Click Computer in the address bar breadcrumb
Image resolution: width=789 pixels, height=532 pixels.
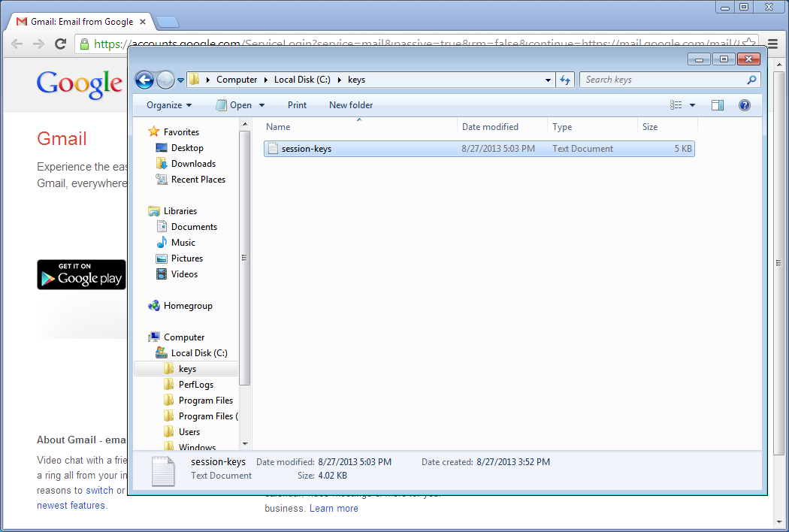point(237,80)
